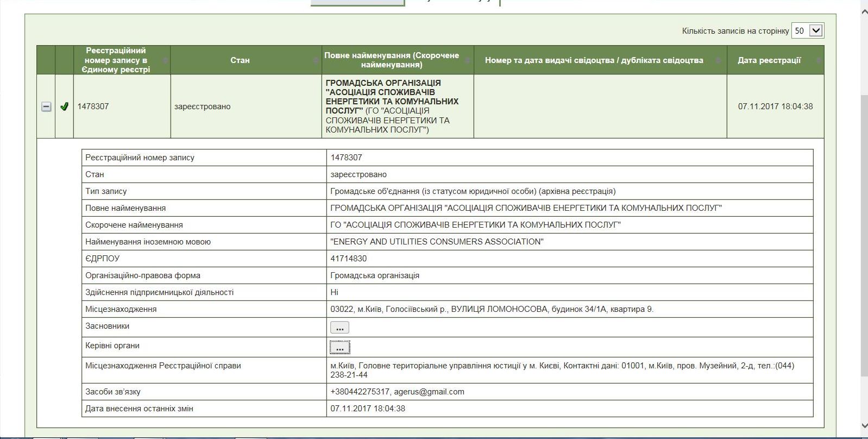Click the agerus@gmail.com contact text
Image resolution: width=868 pixels, height=439 pixels.
coord(429,392)
